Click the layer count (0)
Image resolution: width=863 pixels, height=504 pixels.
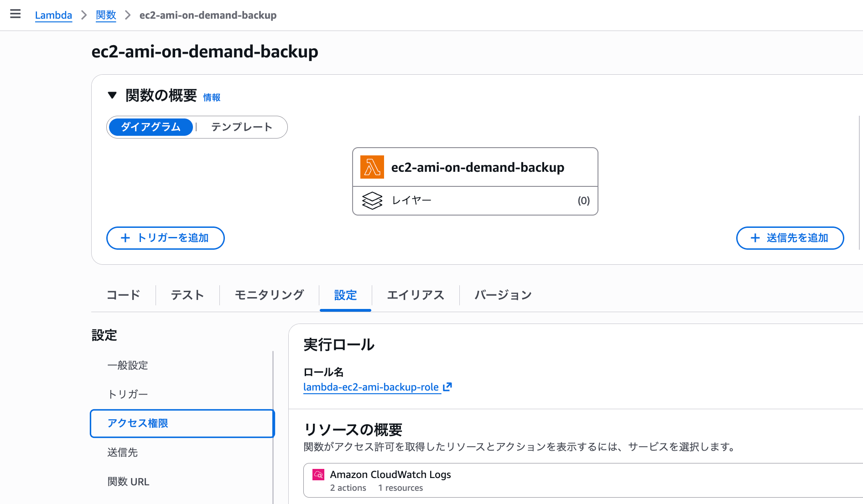tap(584, 201)
